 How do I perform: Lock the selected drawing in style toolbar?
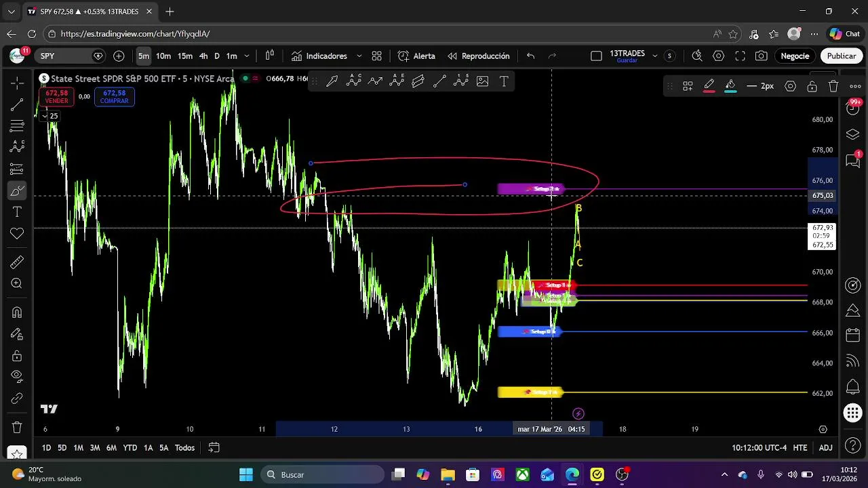point(812,86)
